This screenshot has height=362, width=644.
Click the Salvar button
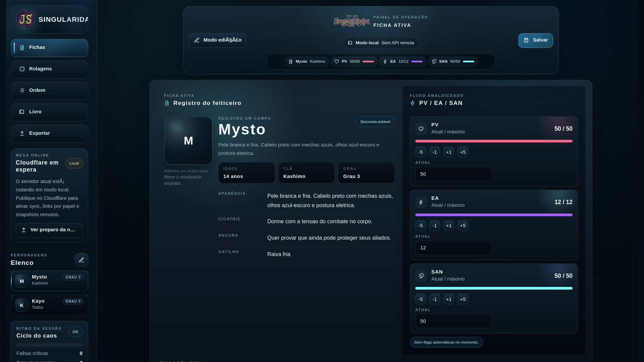click(536, 40)
